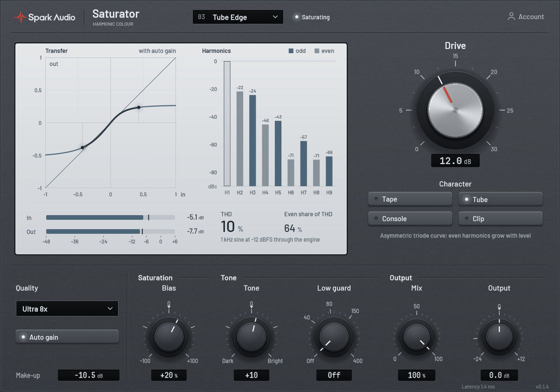Click the 1 kHz sine test description
This screenshot has height=392, width=560.
coord(270,239)
